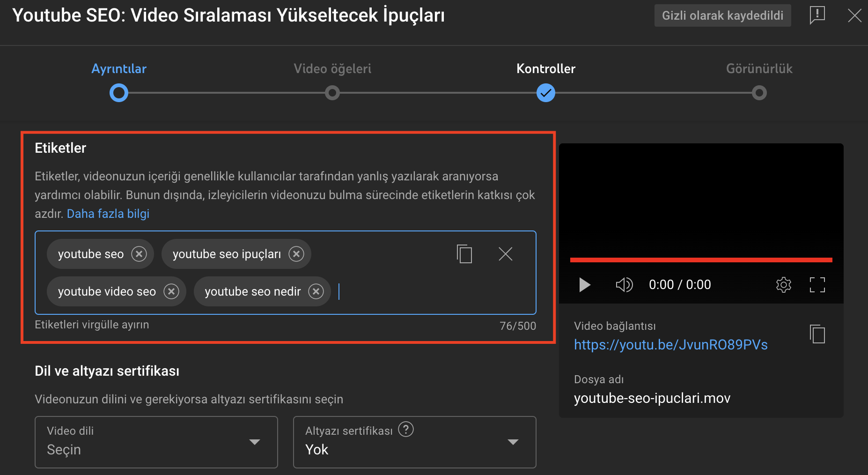Remove the "youtube video seo" tag

(x=171, y=291)
